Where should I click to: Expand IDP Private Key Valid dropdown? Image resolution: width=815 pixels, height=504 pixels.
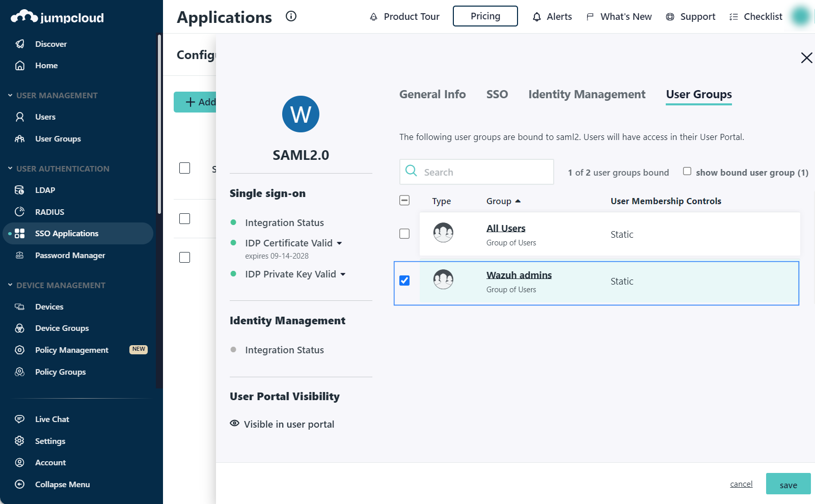pyautogui.click(x=343, y=274)
